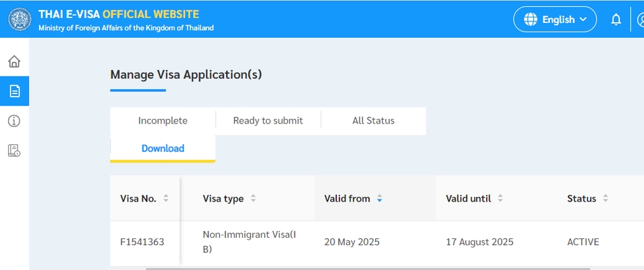The image size is (644, 270).
Task: Sort by Visa type column arrows
Action: coord(253,199)
